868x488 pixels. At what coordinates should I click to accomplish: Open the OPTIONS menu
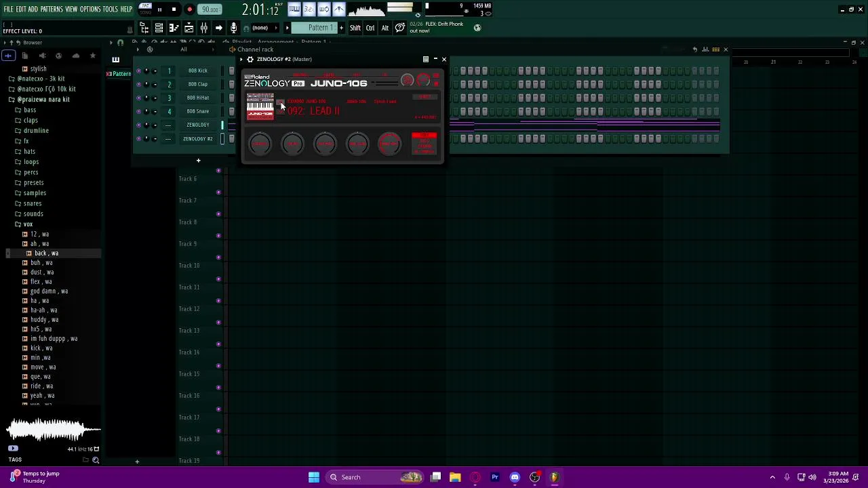[x=90, y=9]
